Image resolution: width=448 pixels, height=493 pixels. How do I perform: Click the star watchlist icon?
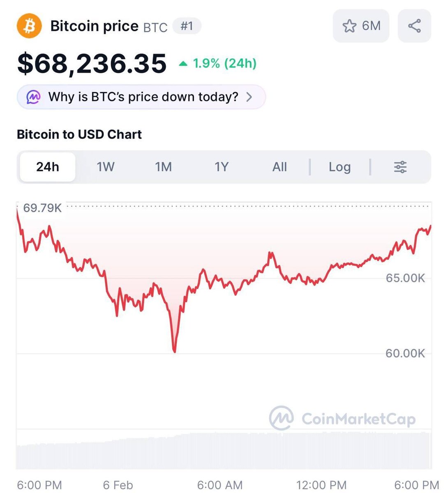click(x=349, y=26)
